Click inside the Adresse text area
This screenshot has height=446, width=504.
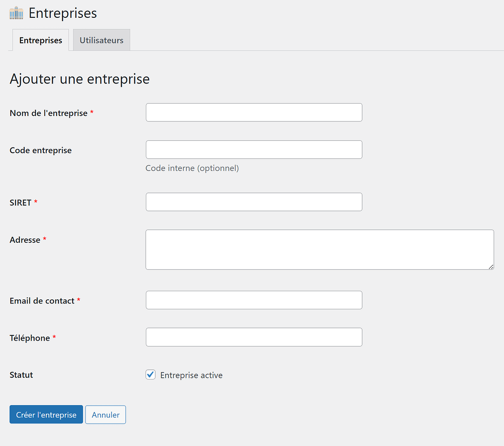pyautogui.click(x=319, y=249)
